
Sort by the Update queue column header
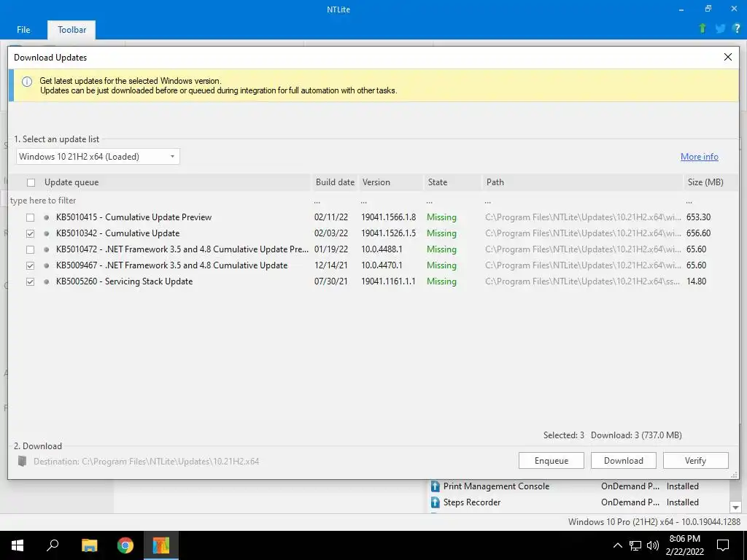[71, 182]
